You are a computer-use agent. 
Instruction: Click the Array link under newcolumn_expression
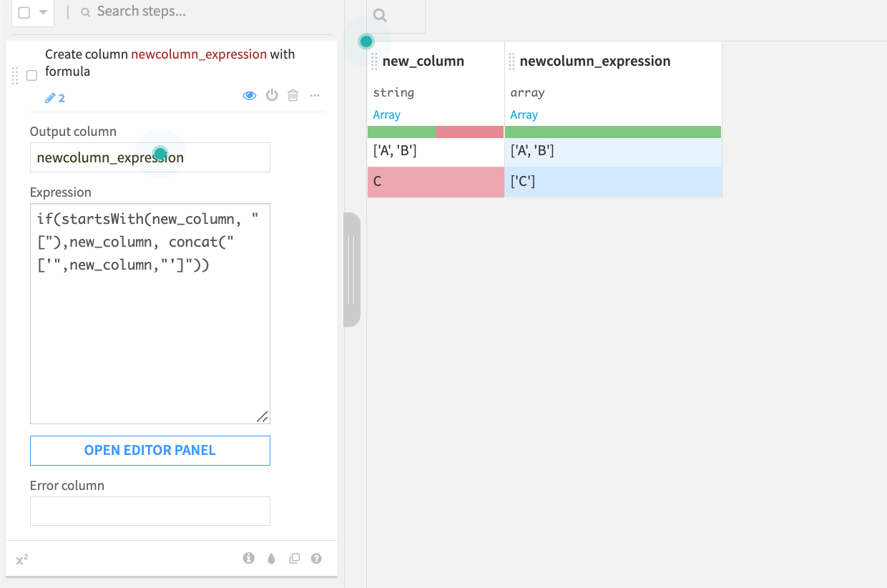coord(524,114)
